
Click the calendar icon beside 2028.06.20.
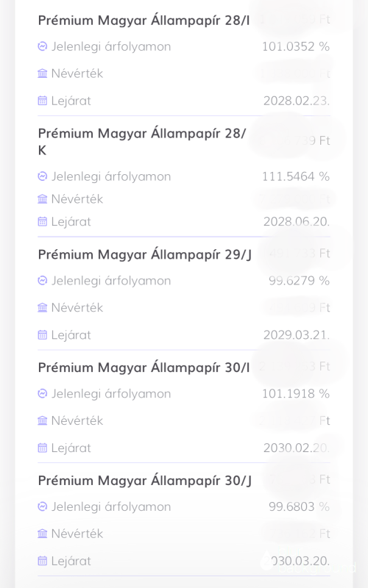click(43, 222)
